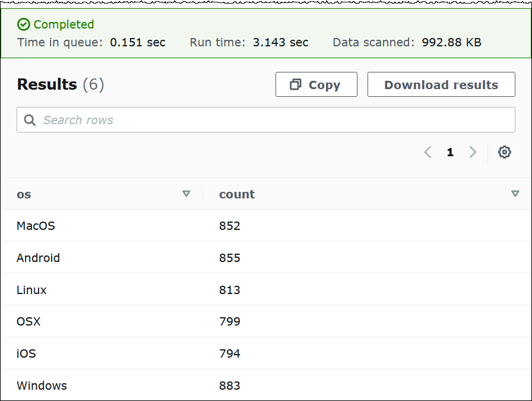This screenshot has height=401, width=532.
Task: Click the filter icon on the count column
Action: [514, 194]
